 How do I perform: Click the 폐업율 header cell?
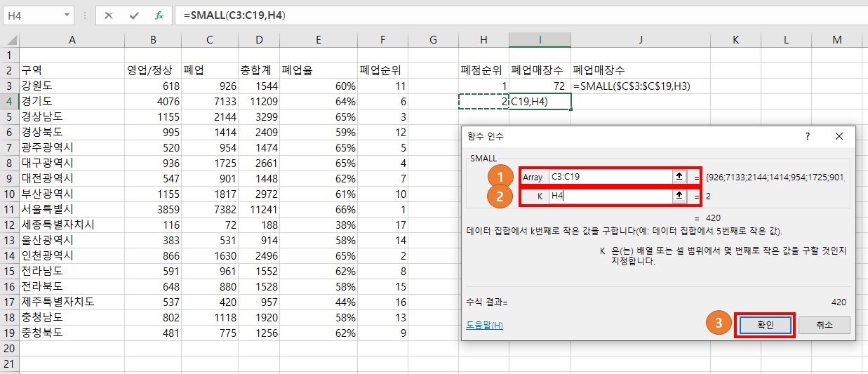point(319,70)
